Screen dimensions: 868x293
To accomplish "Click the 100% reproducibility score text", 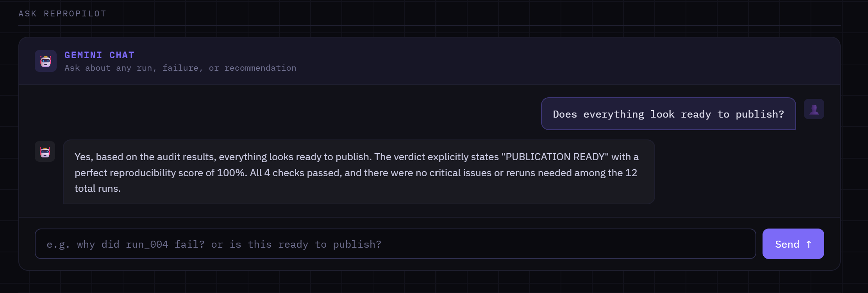I will point(231,173).
